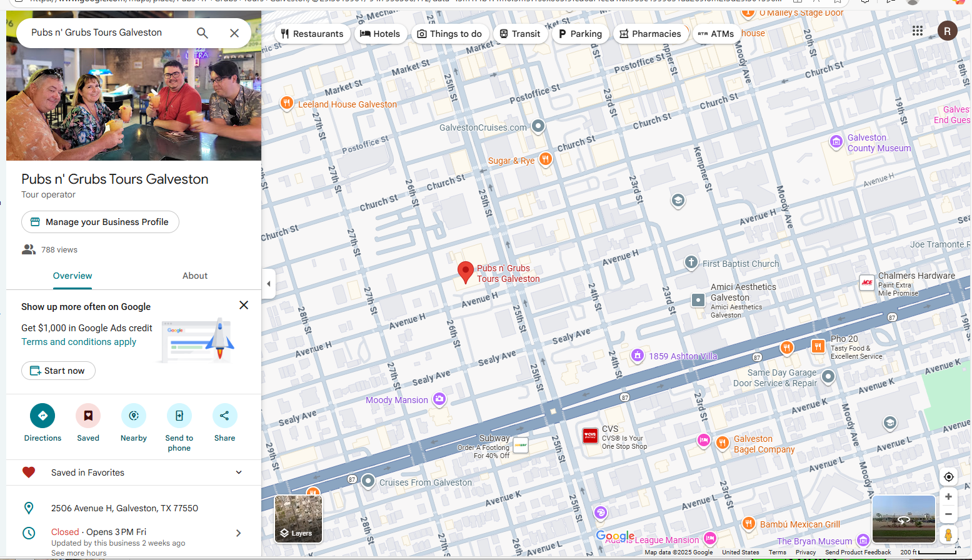Screen dimensions: 972x560
Task: Click the GalvestonCruises.com marker
Action: click(538, 126)
